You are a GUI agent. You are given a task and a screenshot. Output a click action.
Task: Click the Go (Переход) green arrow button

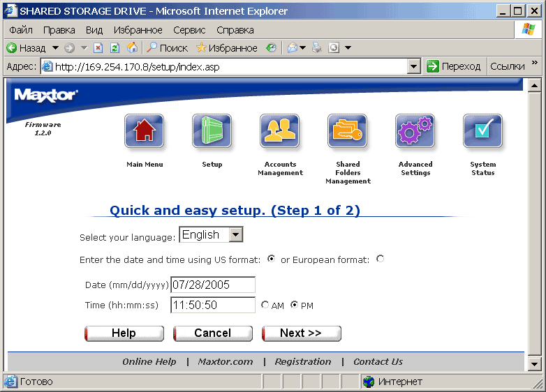[453, 66]
